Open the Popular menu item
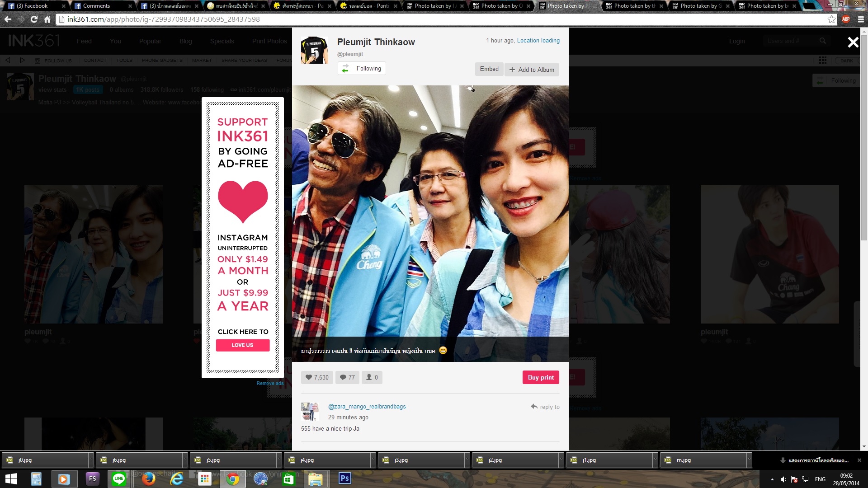 tap(150, 41)
